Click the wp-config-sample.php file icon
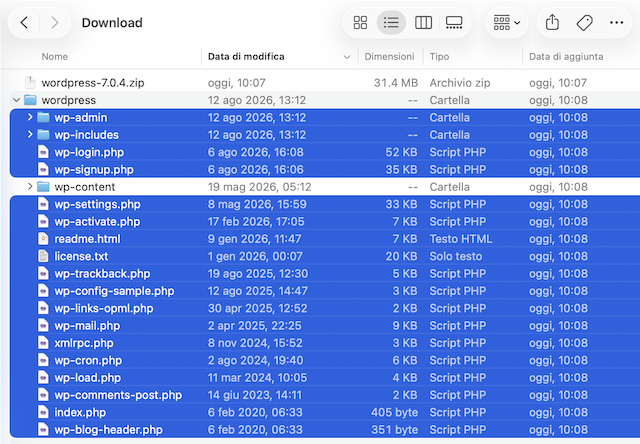 [43, 291]
